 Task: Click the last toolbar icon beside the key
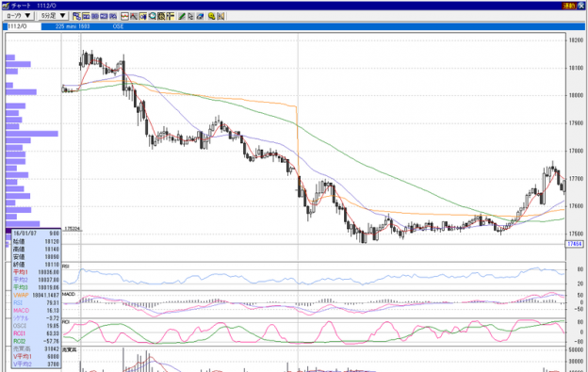[x=220, y=16]
